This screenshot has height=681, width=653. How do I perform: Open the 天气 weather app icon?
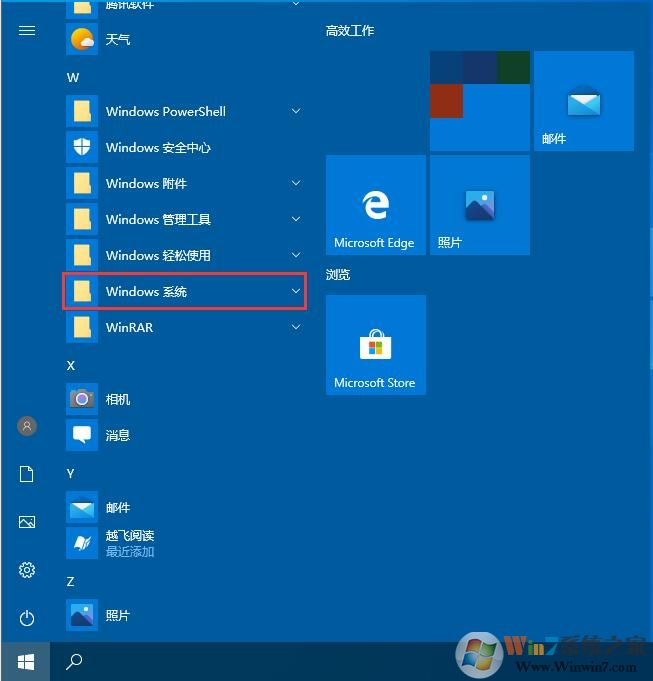point(82,39)
